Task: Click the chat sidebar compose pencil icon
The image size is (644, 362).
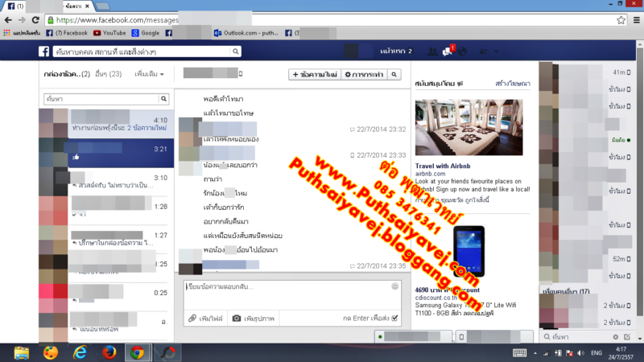Action: point(627,337)
